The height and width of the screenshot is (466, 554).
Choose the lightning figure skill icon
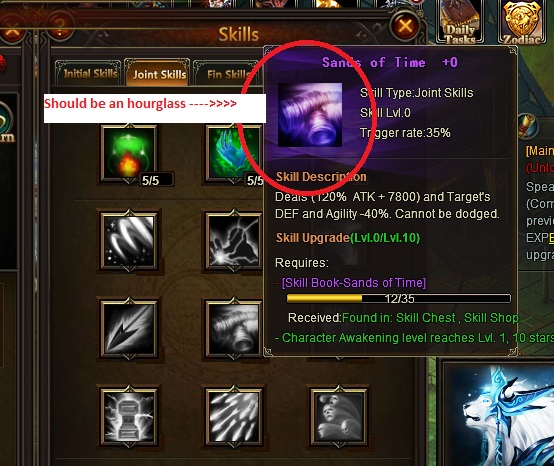pos(233,241)
